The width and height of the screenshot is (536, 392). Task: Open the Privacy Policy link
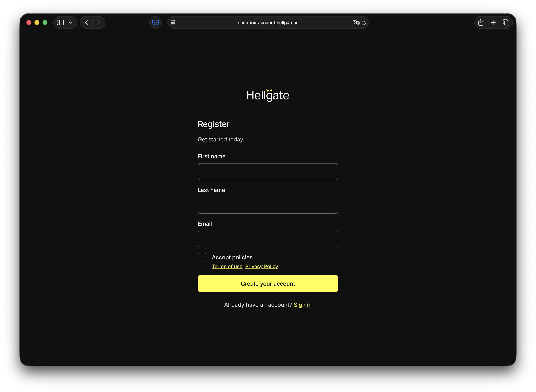pos(261,266)
